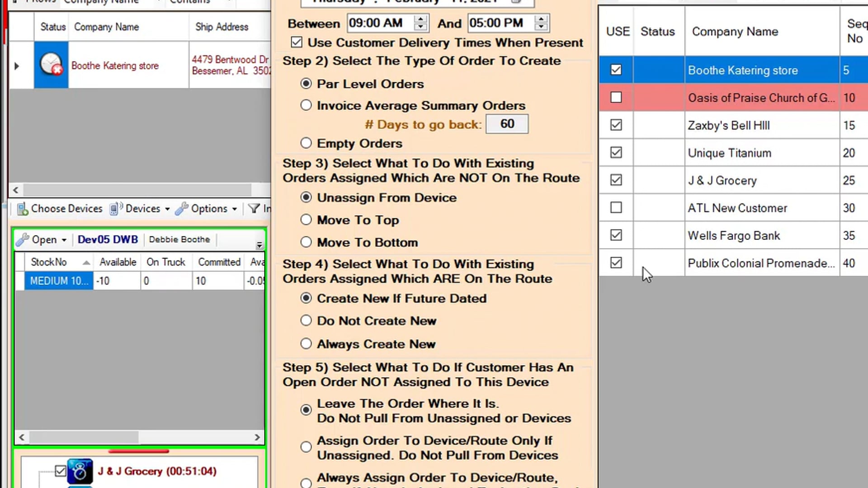Open the device Open dropdown
Image resolution: width=868 pixels, height=488 pixels.
64,240
